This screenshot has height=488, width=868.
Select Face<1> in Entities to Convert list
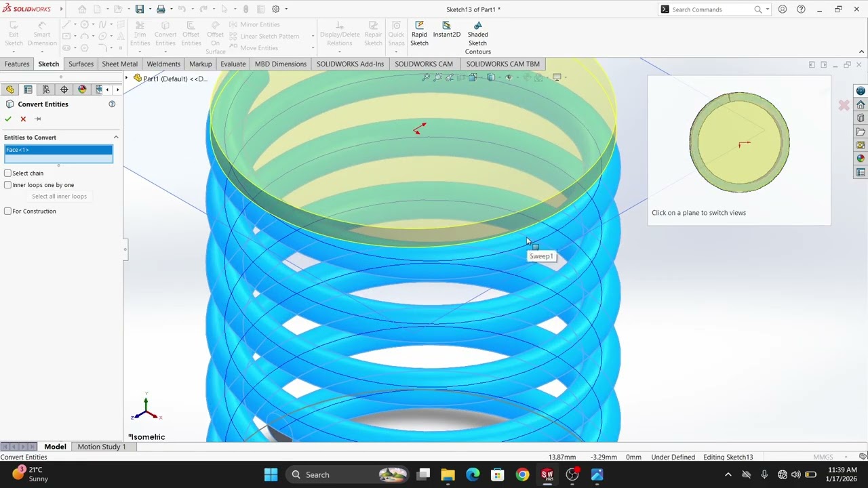pos(58,150)
